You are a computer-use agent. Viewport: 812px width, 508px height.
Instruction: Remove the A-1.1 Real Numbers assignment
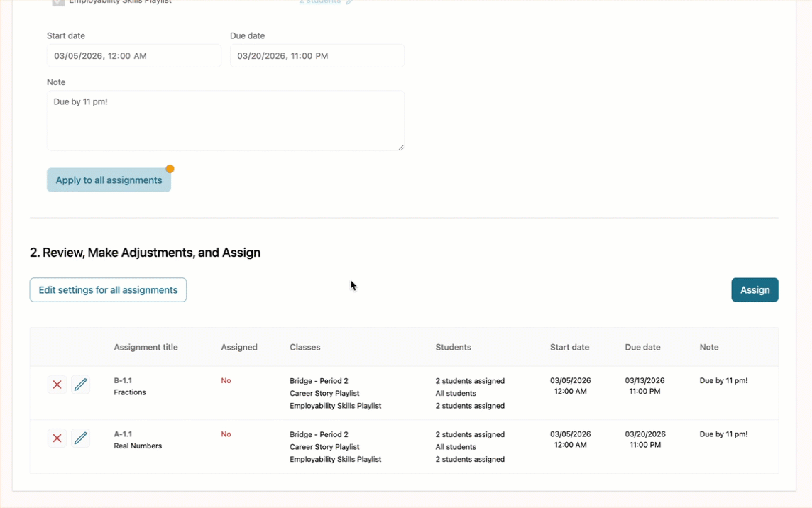(x=56, y=438)
